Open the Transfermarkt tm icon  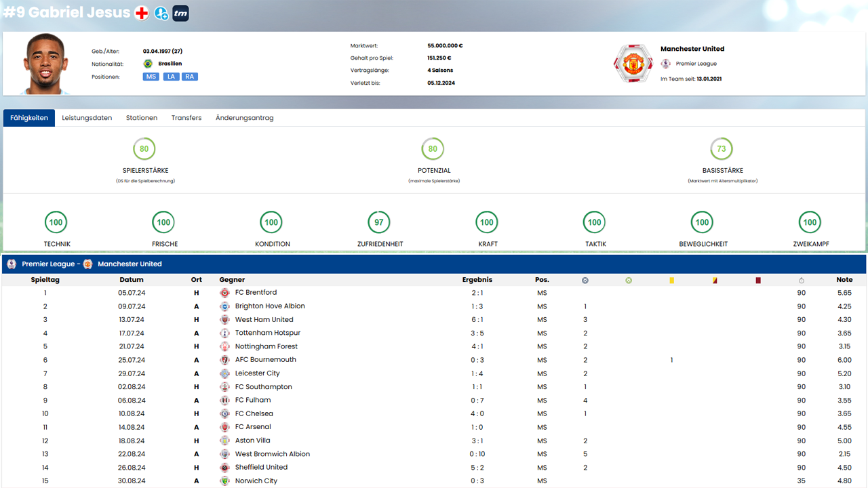(x=180, y=13)
